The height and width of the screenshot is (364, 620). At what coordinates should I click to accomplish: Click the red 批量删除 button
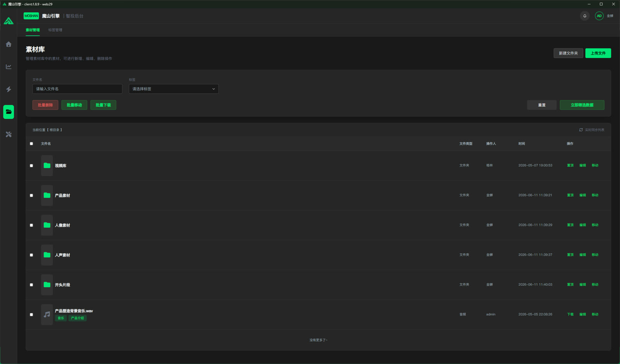[45, 105]
